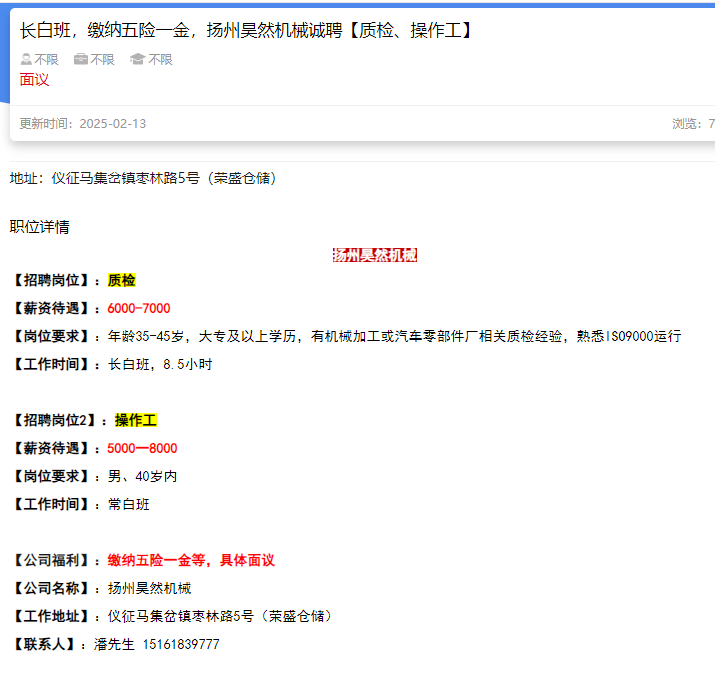This screenshot has width=715, height=688.
Task: Click company name value 扬州昊然机械 near bottom
Action: pyautogui.click(x=149, y=588)
